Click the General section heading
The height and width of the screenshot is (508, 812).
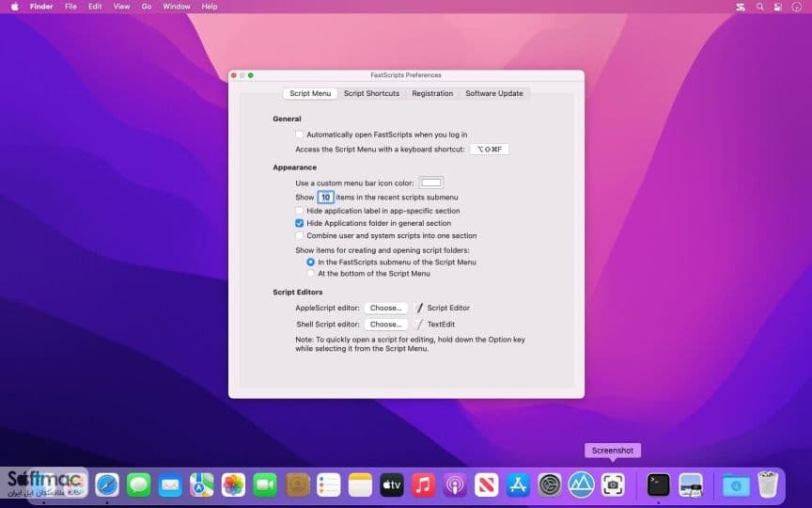coord(287,119)
